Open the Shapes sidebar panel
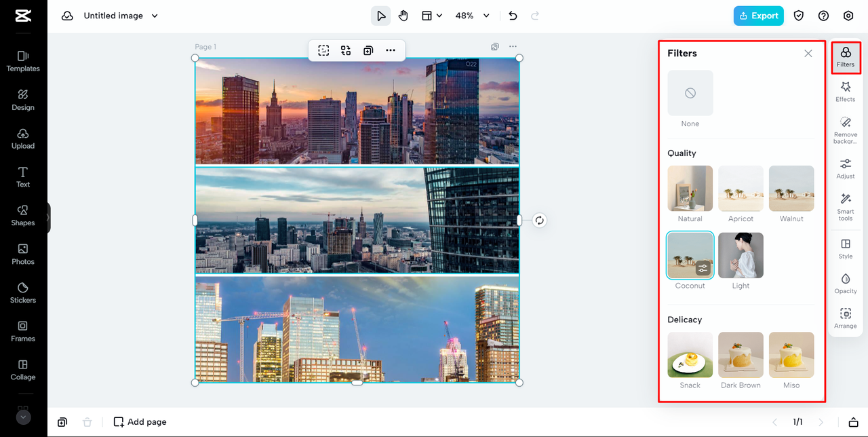This screenshot has height=437, width=868. click(x=23, y=215)
